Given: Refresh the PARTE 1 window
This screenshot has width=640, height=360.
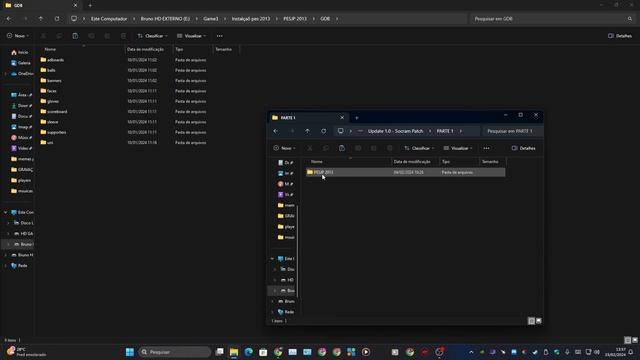Looking at the screenshot, I should tap(323, 131).
